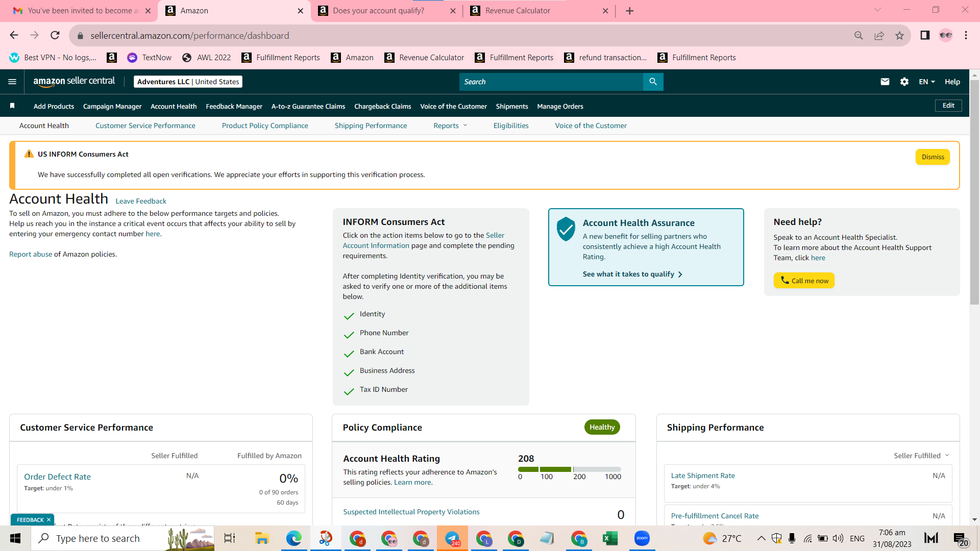Click the Healthy status badge
Viewport: 980px width, 551px height.
pyautogui.click(x=602, y=427)
